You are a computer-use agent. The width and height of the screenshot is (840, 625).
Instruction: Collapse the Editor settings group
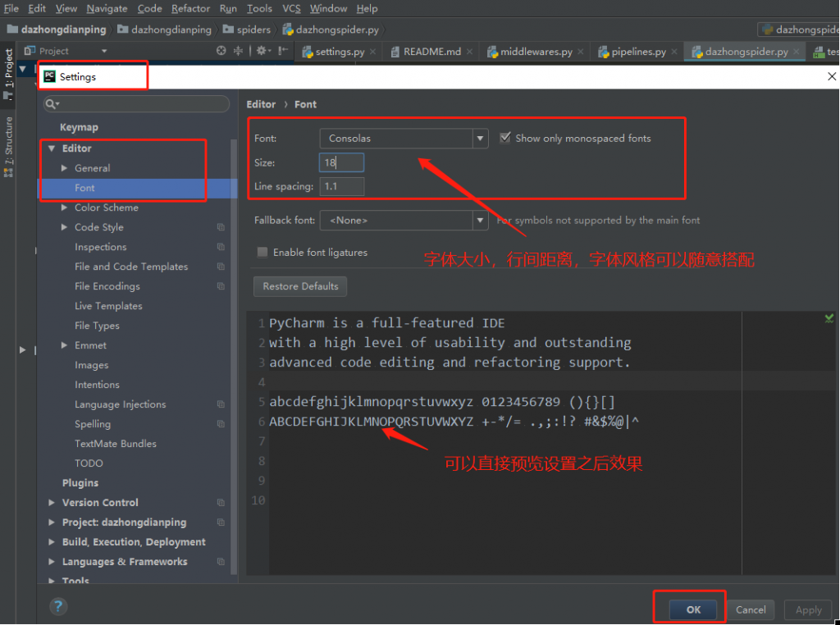pyautogui.click(x=52, y=148)
